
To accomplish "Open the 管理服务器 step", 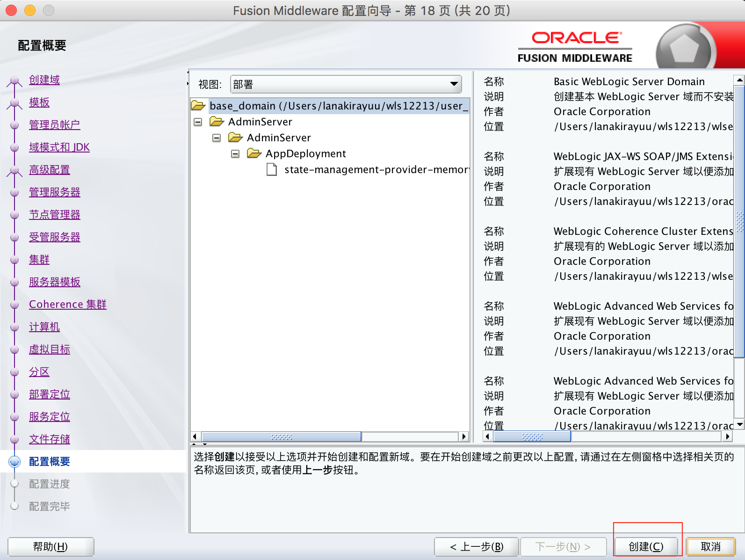I will 55,192.
